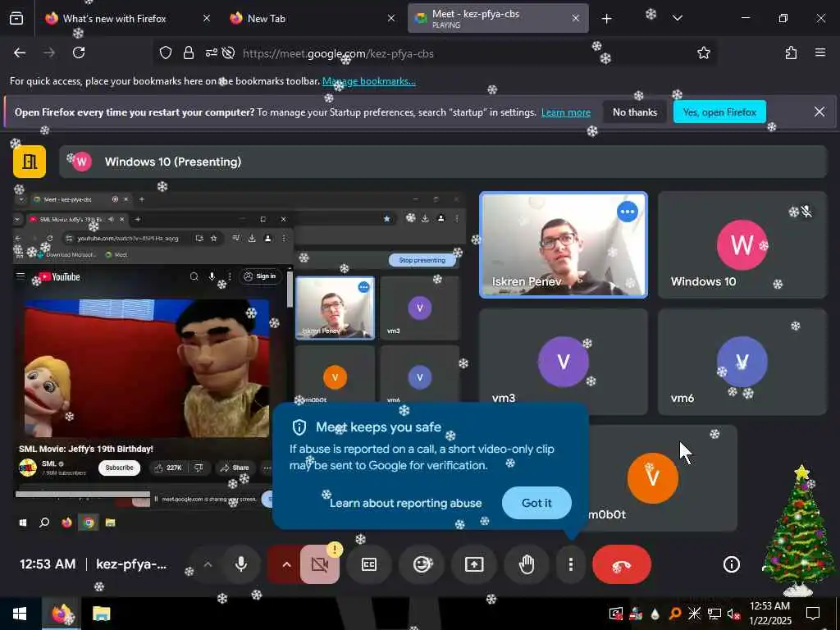Open options dots on Iskren Penev tile
This screenshot has width=840, height=630.
(628, 212)
